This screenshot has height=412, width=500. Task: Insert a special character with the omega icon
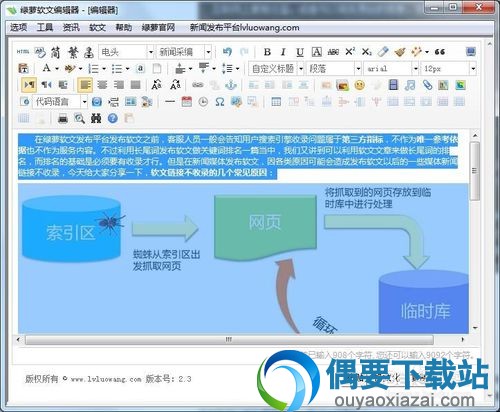tap(220, 101)
